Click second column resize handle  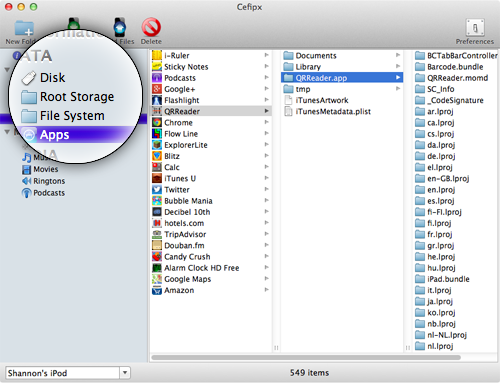(408, 348)
